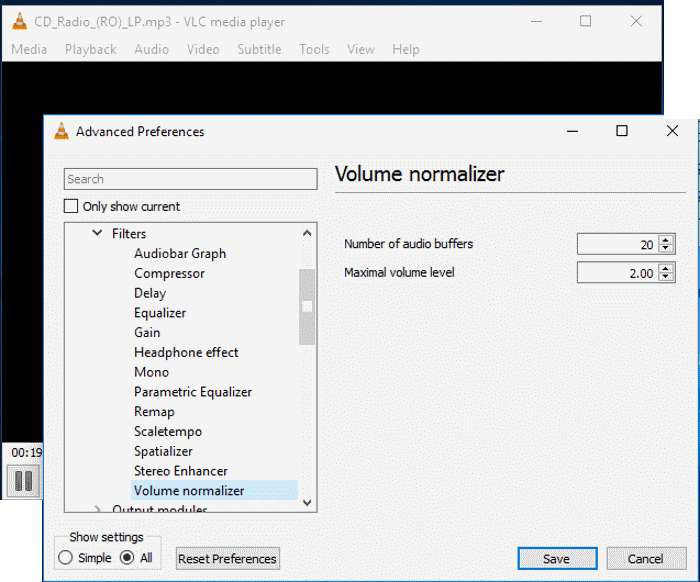Maximize the VLC media player window

click(585, 21)
